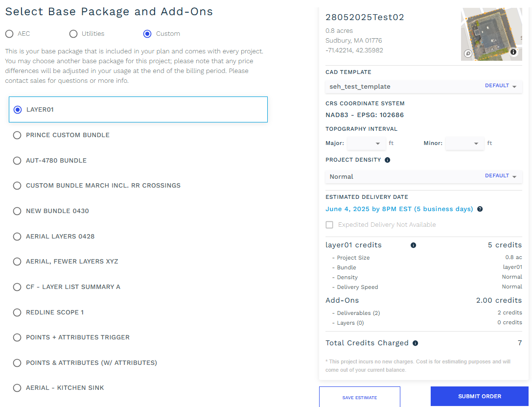
Task: Choose PRINCE CUSTOM BUNDLE radio
Action: pyautogui.click(x=17, y=135)
